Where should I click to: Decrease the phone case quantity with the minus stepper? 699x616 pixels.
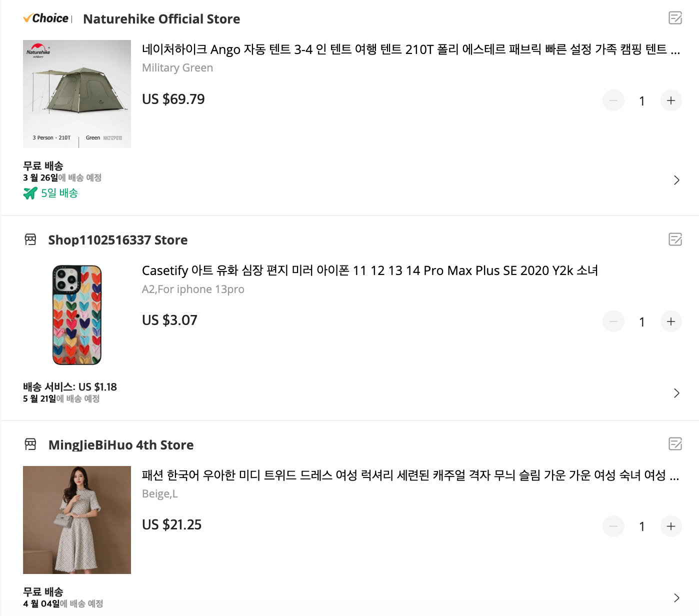[613, 321]
